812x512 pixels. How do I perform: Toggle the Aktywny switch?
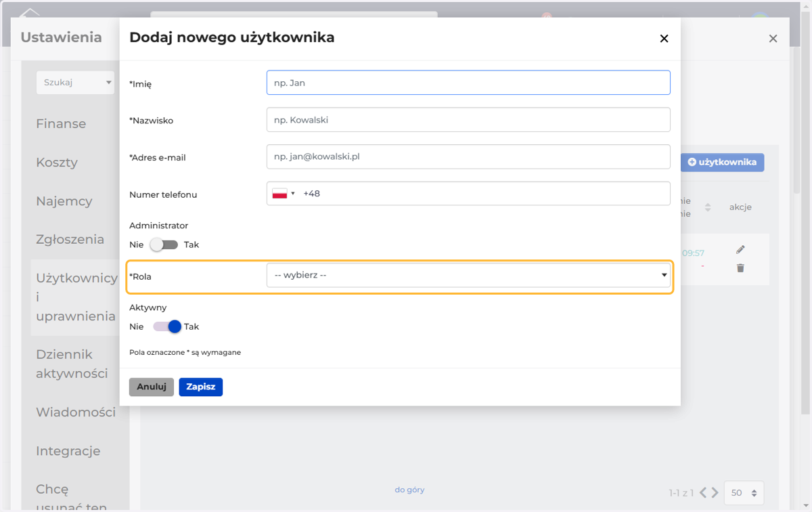coord(167,326)
